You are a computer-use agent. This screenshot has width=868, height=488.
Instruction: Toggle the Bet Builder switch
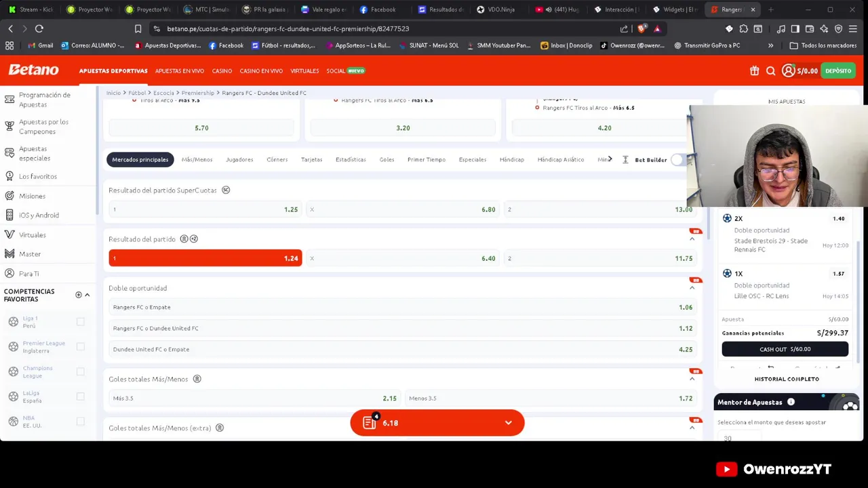coord(679,160)
